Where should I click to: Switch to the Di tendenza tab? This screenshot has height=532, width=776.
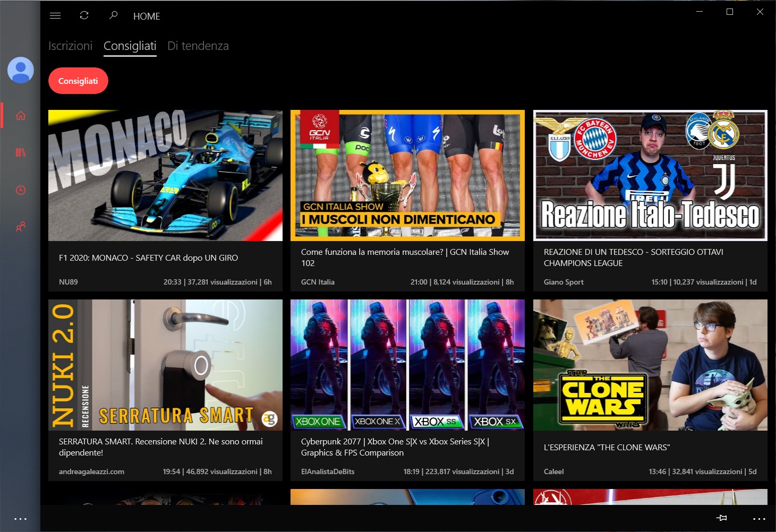(198, 46)
